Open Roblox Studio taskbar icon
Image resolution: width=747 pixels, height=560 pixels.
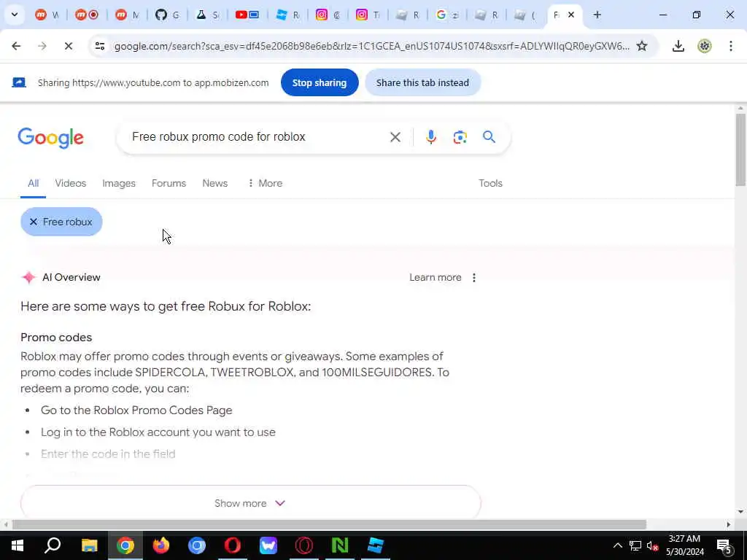(x=376, y=545)
